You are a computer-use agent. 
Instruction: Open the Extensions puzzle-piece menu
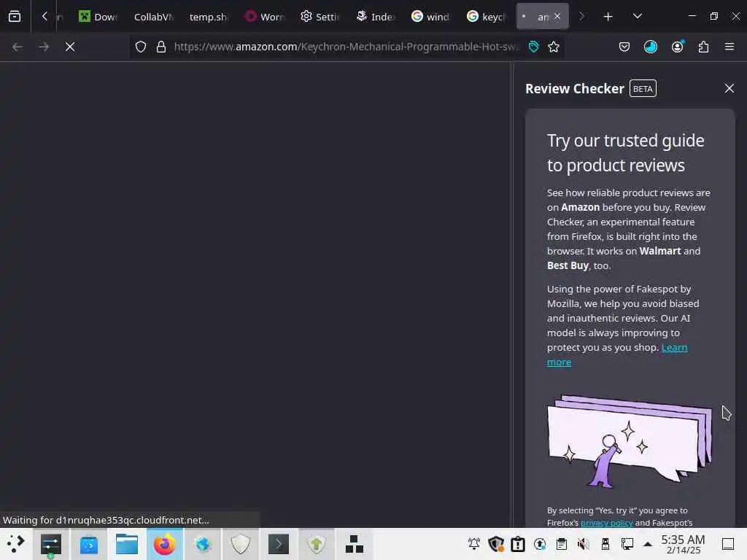click(x=703, y=47)
